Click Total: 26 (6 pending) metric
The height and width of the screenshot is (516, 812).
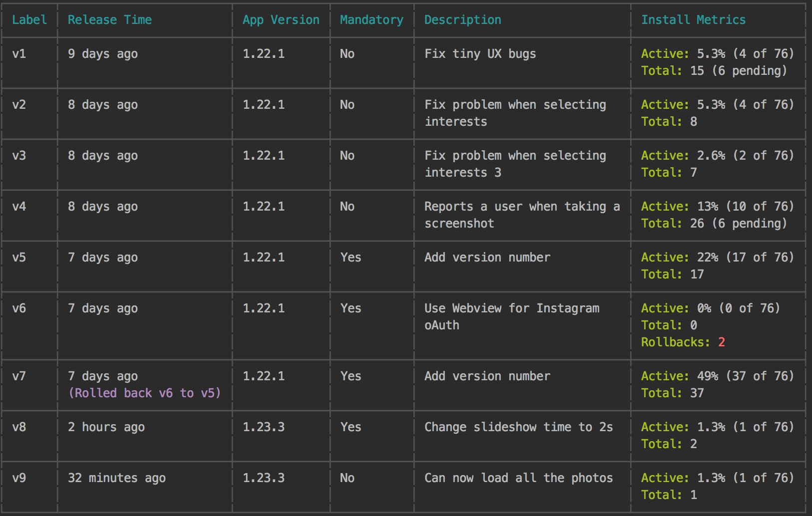(x=714, y=224)
